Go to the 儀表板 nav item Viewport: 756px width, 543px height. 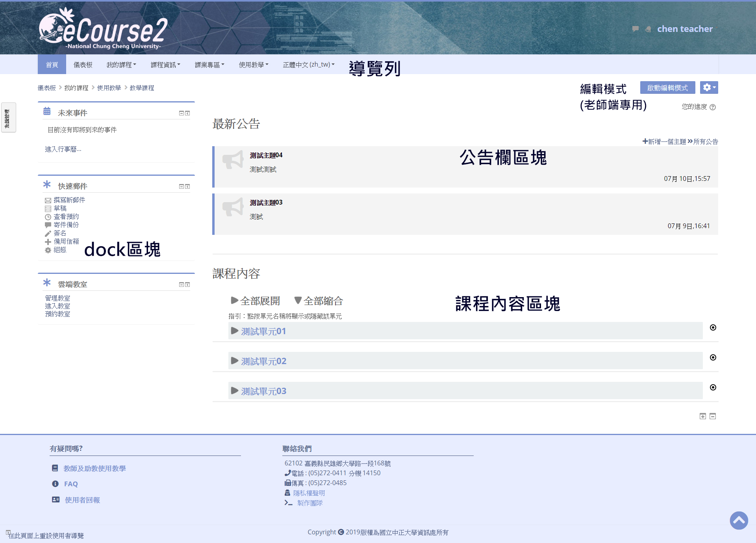click(x=83, y=65)
